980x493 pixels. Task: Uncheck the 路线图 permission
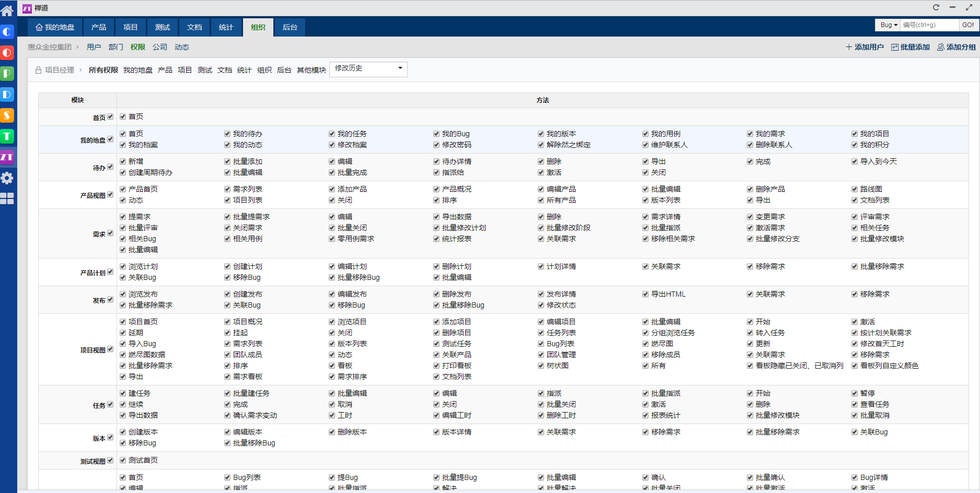pyautogui.click(x=855, y=190)
